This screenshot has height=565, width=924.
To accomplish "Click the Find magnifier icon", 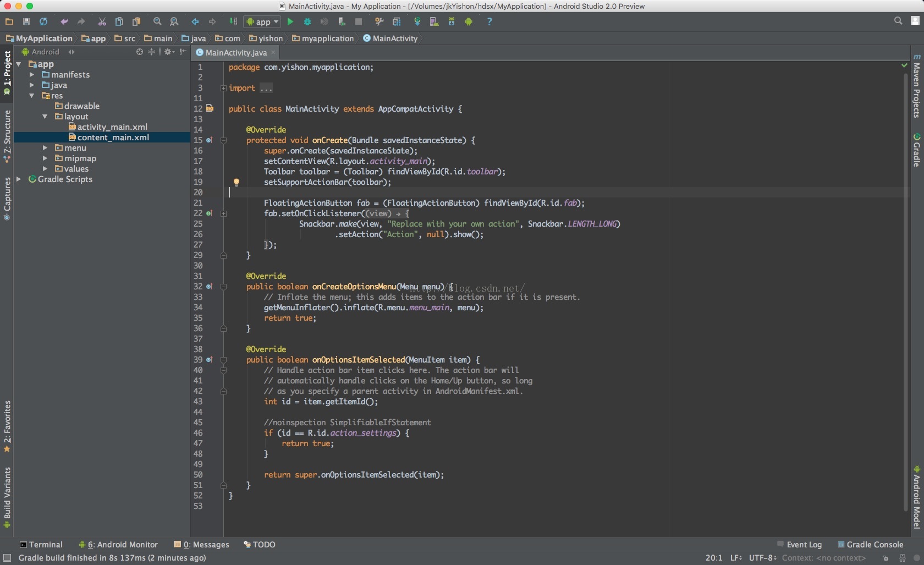I will pyautogui.click(x=157, y=21).
